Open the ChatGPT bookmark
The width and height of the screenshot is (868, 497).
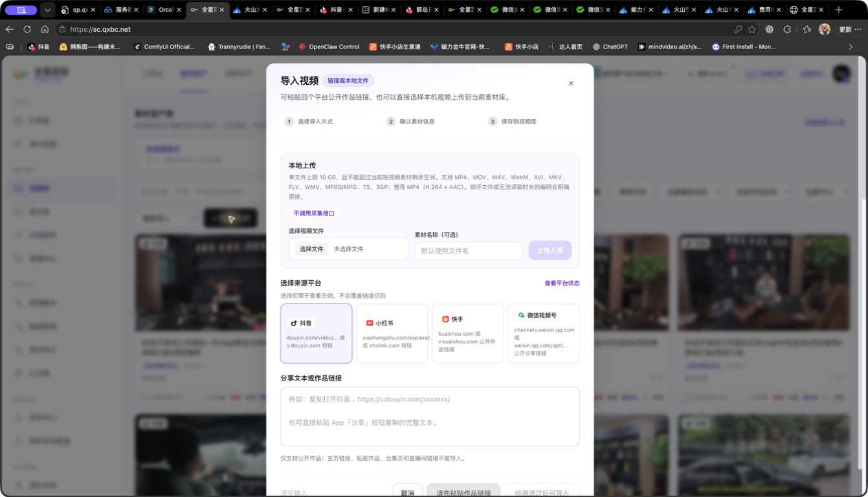[610, 47]
